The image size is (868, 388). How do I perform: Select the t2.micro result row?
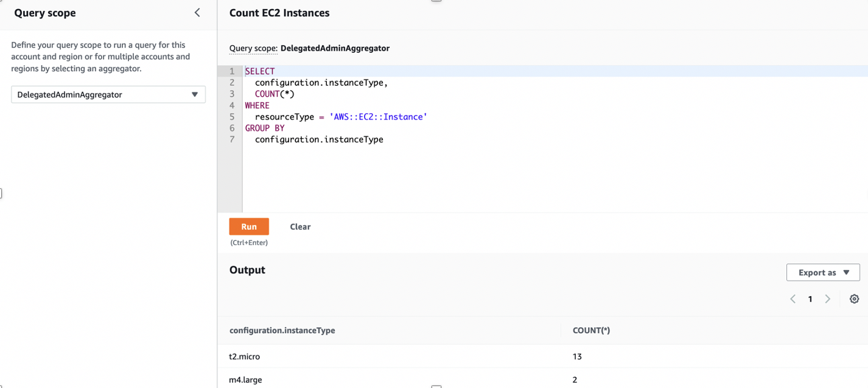tap(245, 356)
